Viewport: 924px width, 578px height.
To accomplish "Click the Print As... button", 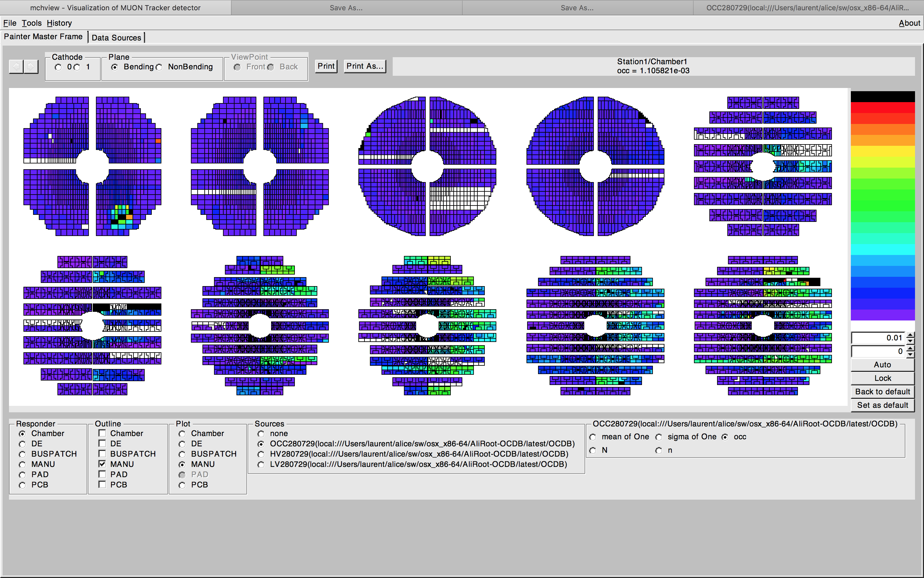I will 365,66.
